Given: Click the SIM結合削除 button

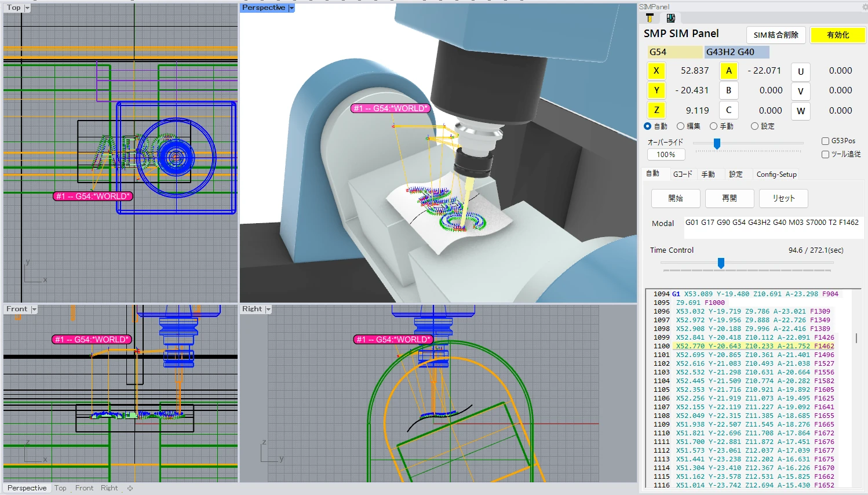Looking at the screenshot, I should [x=776, y=35].
